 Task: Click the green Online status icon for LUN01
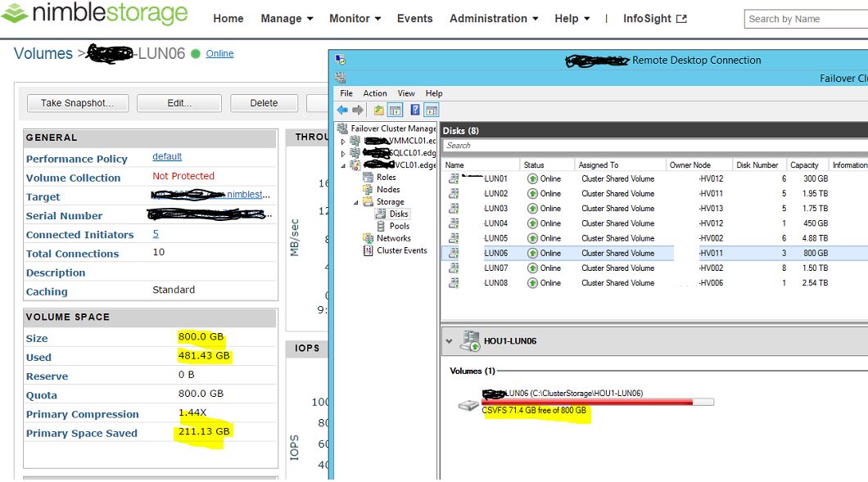pyautogui.click(x=532, y=179)
